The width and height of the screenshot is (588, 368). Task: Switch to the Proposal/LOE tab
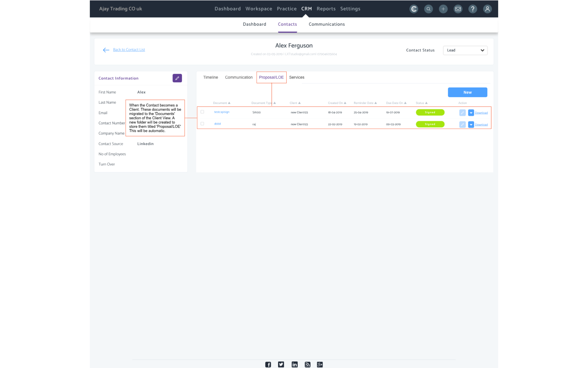[x=271, y=77]
